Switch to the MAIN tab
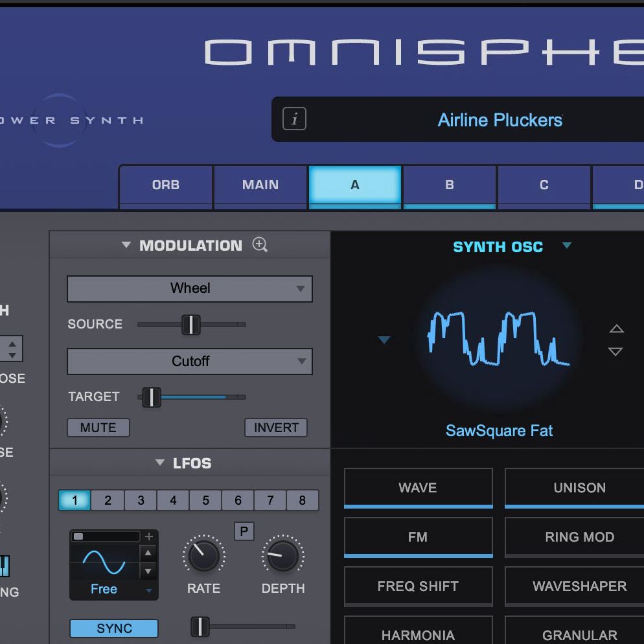The image size is (644, 644). 260,185
